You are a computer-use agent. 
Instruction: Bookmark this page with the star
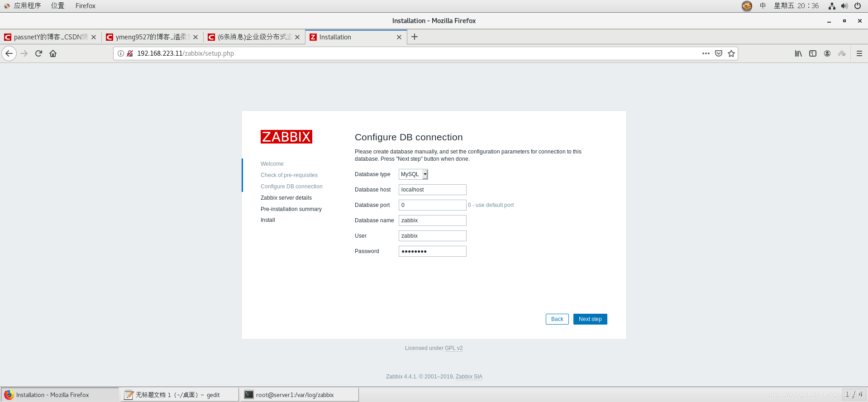click(731, 53)
